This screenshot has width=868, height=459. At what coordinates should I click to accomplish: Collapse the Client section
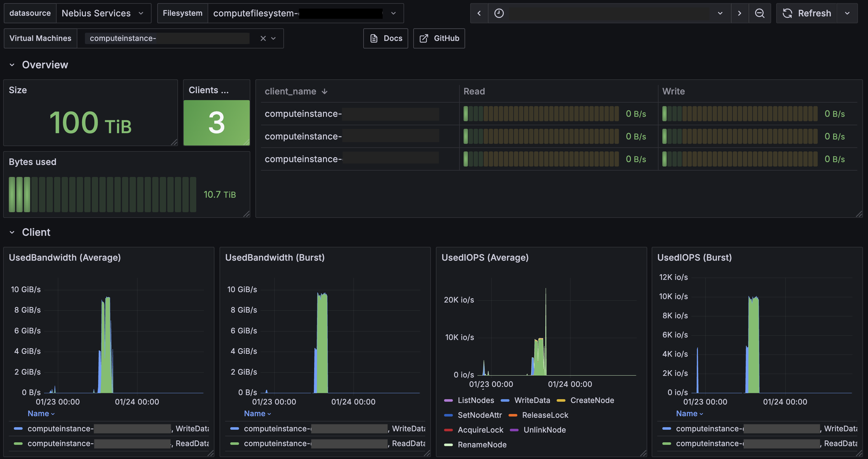[12, 232]
